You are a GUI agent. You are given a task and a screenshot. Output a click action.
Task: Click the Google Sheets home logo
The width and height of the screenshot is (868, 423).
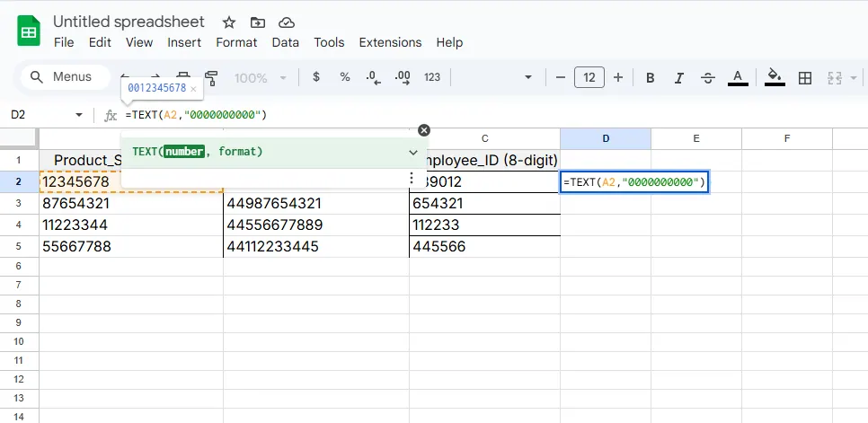pyautogui.click(x=30, y=31)
